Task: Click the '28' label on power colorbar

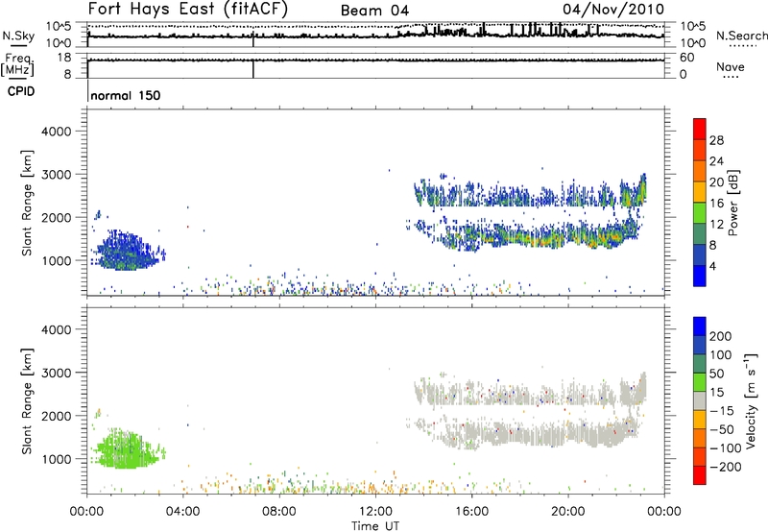Action: (x=716, y=140)
